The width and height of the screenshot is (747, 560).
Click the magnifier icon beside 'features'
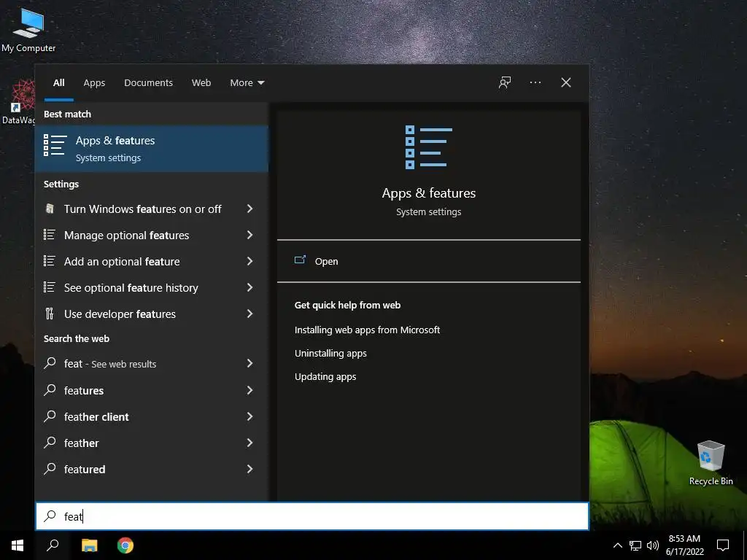tap(50, 389)
